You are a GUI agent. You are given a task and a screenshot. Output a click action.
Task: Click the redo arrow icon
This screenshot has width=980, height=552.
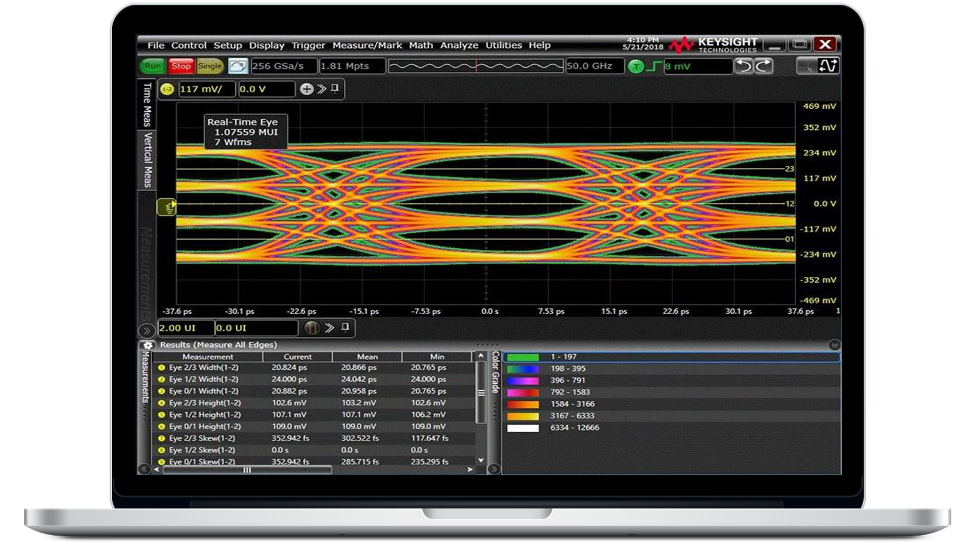pos(763,66)
